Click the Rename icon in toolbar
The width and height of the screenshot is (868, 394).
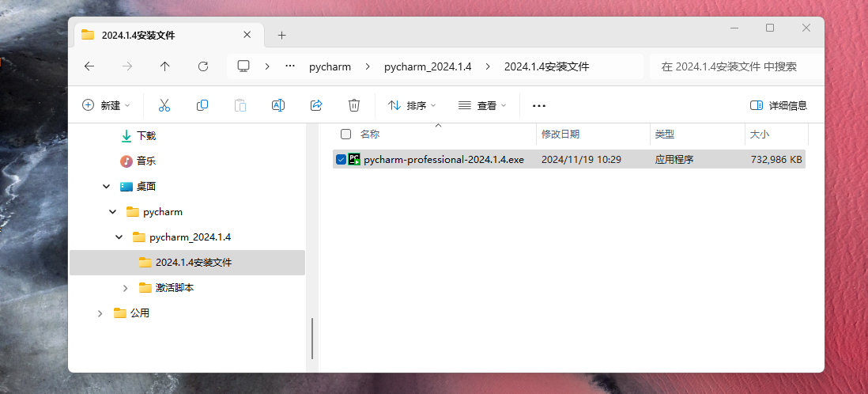point(278,105)
